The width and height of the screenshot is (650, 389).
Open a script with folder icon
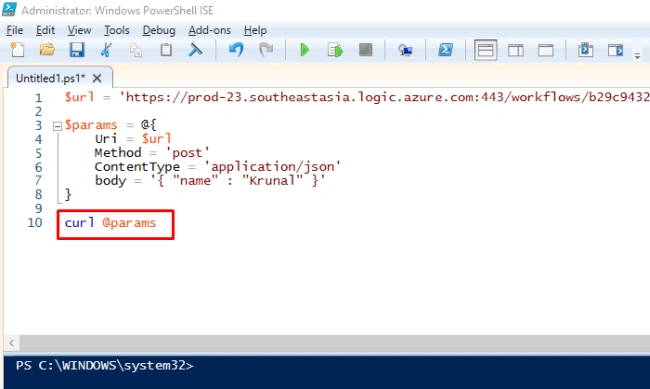pos(47,50)
